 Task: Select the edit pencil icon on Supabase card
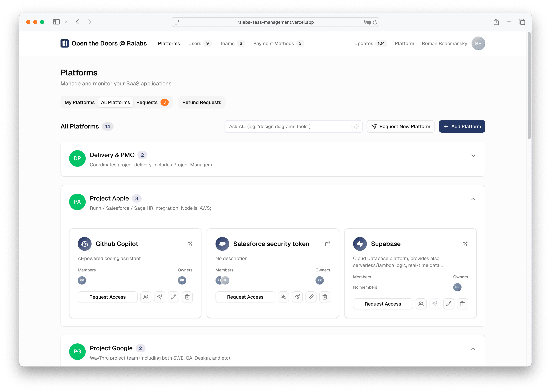click(449, 304)
